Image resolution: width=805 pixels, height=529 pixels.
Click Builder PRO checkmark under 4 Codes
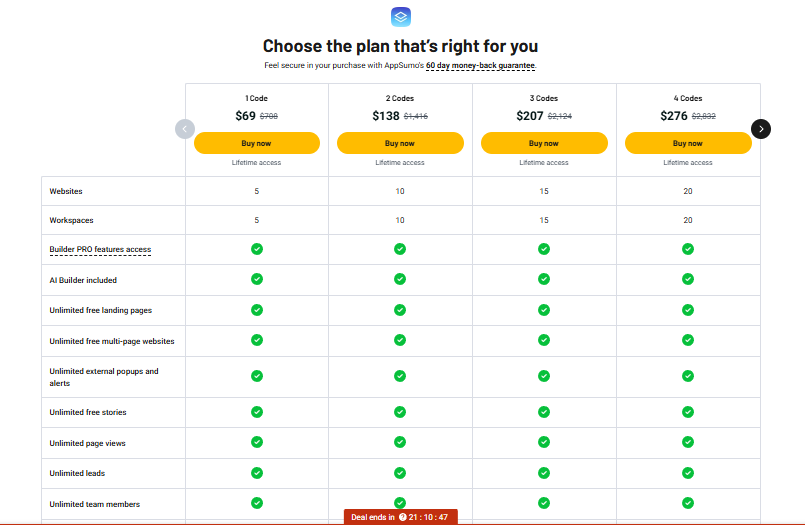tap(688, 249)
